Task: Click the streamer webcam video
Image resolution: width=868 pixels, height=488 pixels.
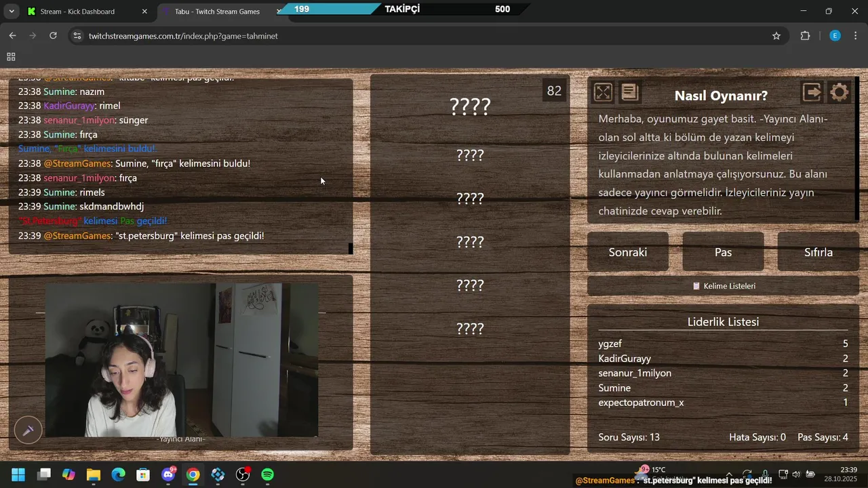Action: 182,360
